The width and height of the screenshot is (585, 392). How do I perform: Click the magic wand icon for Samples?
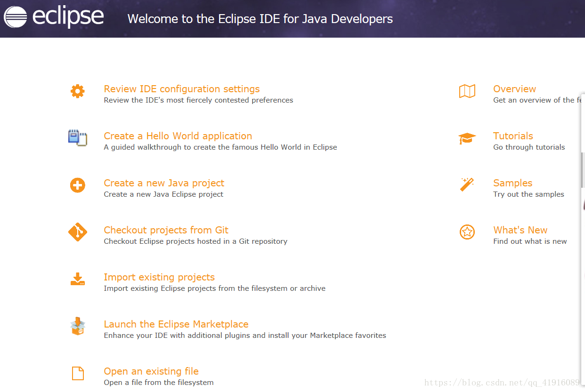pyautogui.click(x=467, y=184)
